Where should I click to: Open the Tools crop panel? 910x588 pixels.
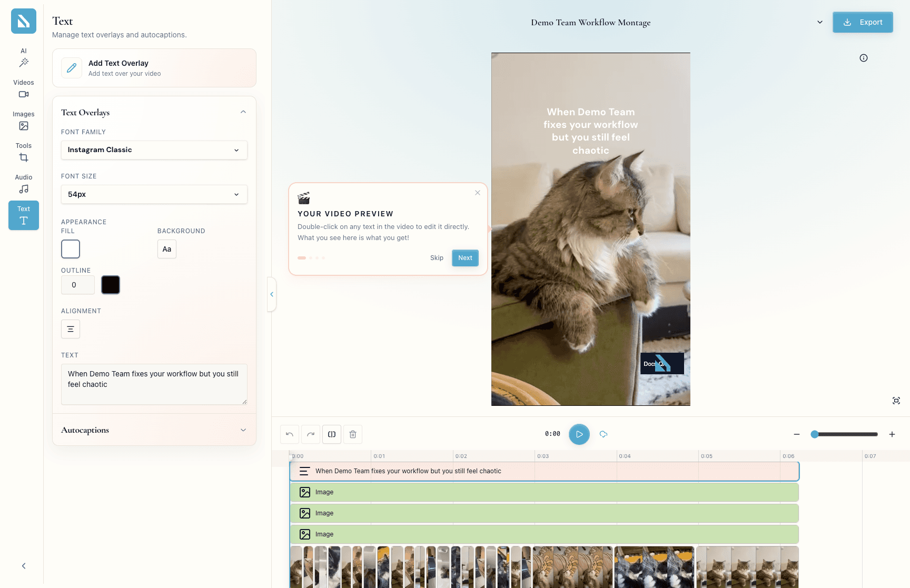[24, 152]
